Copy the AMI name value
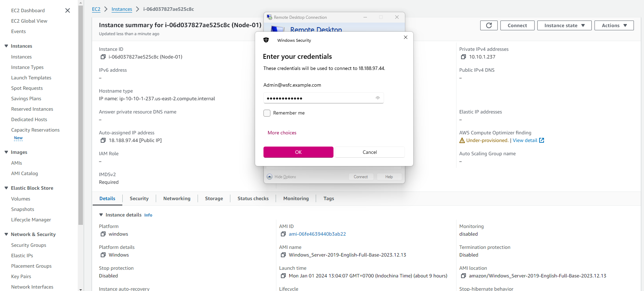 (x=283, y=255)
